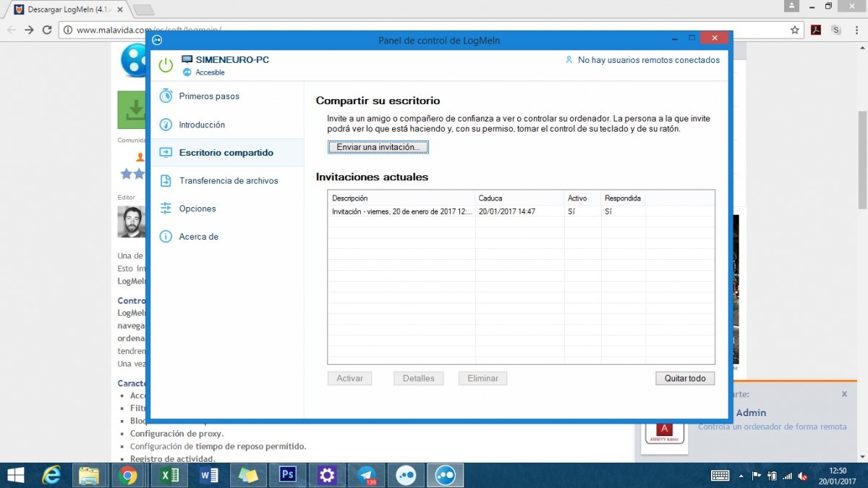
Task: Open Acerca de via the info icon
Action: coord(166,237)
